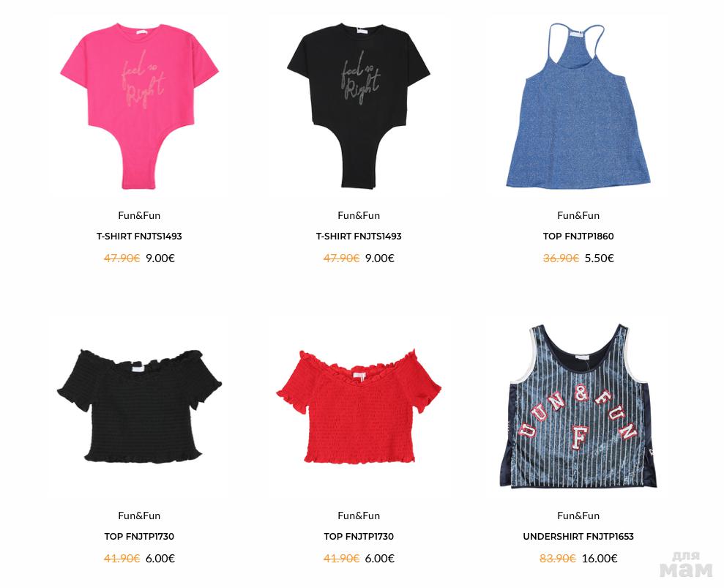Open the red smocked off-shoulder top image
Image resolution: width=724 pixels, height=588 pixels.
(x=358, y=406)
